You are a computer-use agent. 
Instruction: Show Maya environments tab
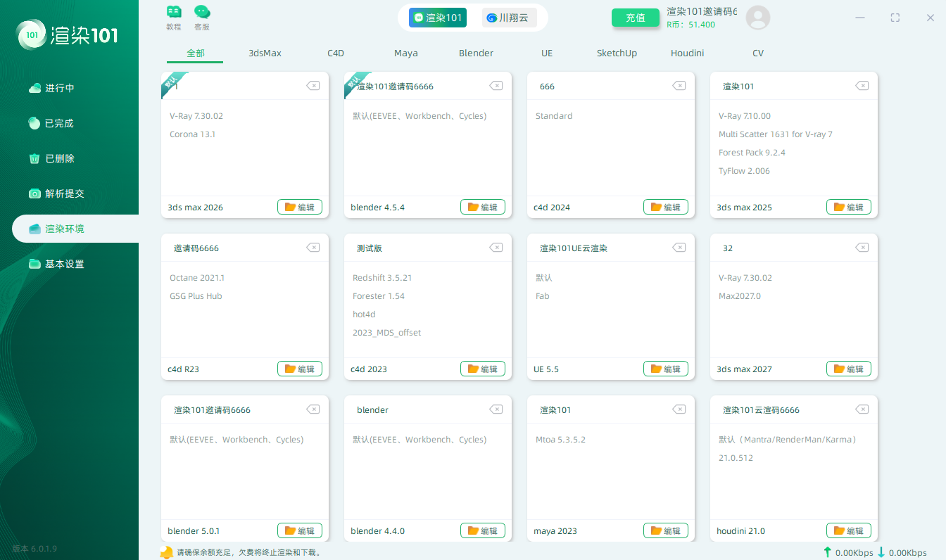click(x=406, y=53)
